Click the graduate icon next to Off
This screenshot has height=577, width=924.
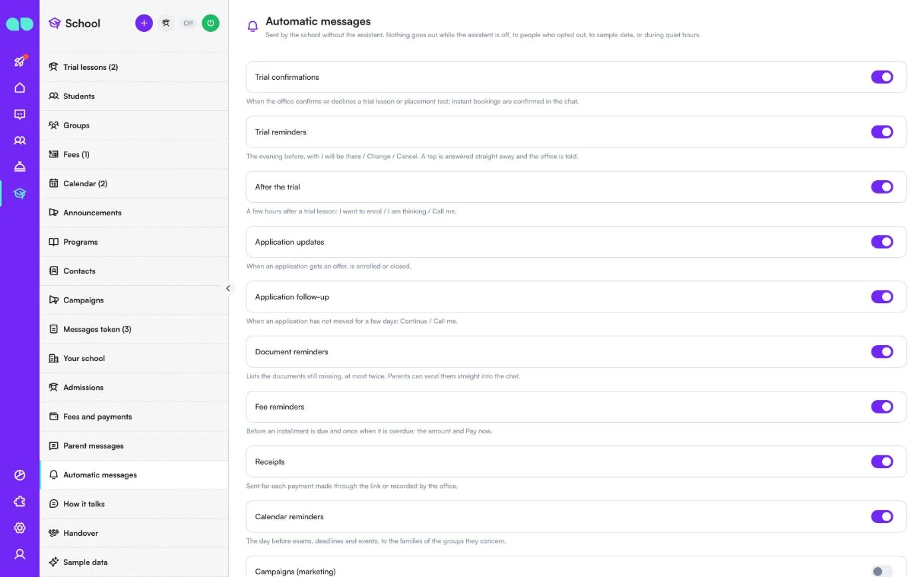[x=166, y=23]
